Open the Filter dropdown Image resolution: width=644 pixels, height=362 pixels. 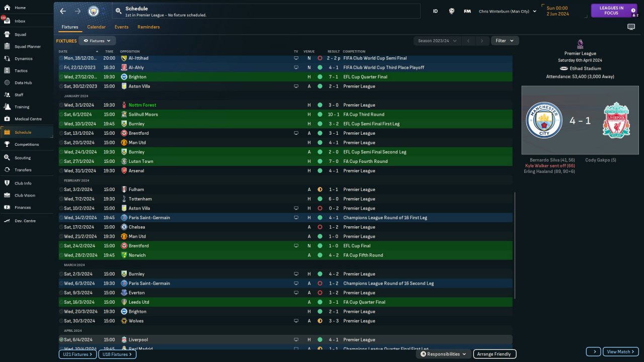point(505,41)
